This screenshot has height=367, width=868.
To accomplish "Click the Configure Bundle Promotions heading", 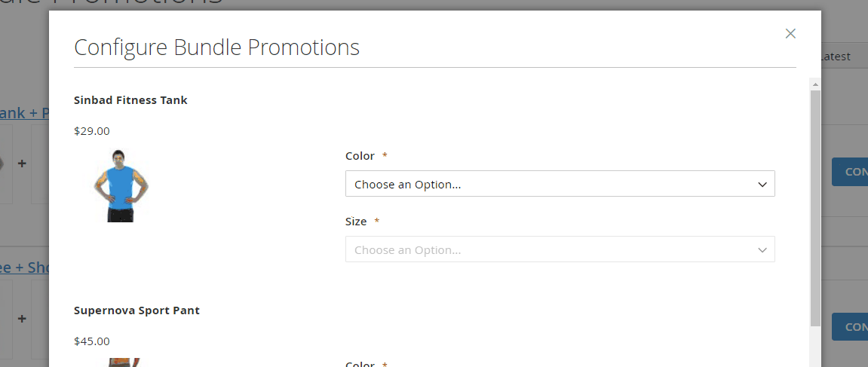I will click(x=216, y=47).
